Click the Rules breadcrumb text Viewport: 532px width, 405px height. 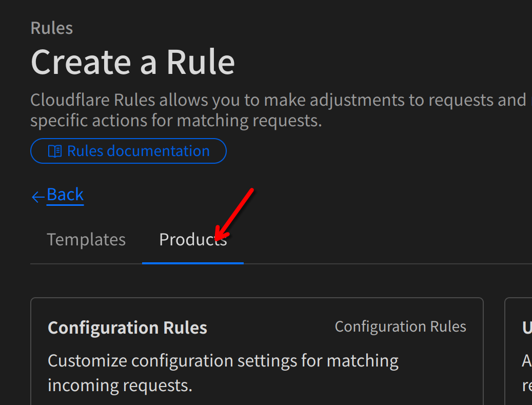click(52, 28)
